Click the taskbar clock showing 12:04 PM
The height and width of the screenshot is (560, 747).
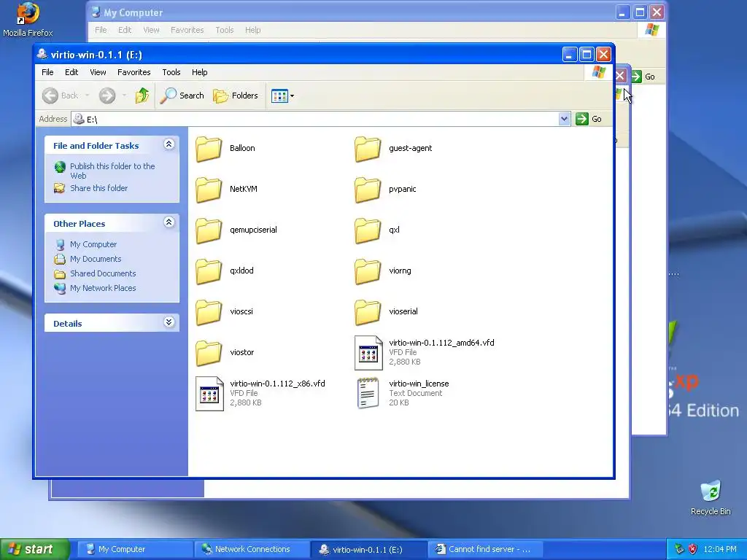point(719,550)
